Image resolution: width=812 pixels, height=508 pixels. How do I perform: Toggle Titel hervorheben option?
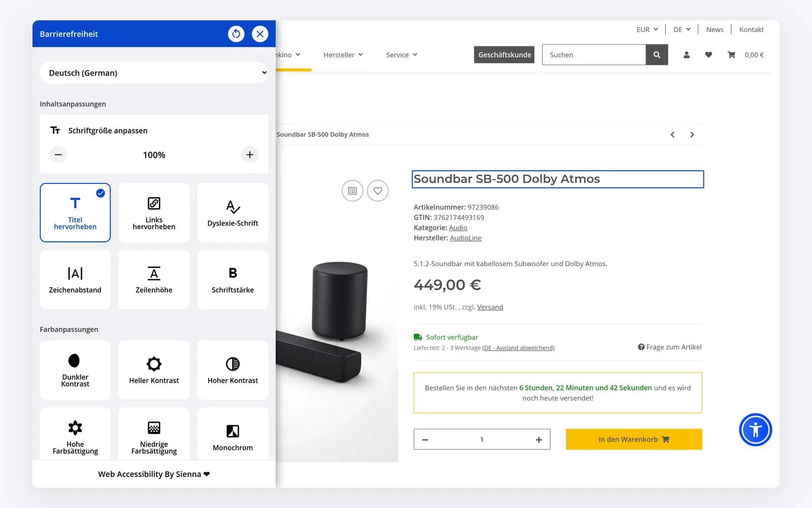click(x=75, y=212)
